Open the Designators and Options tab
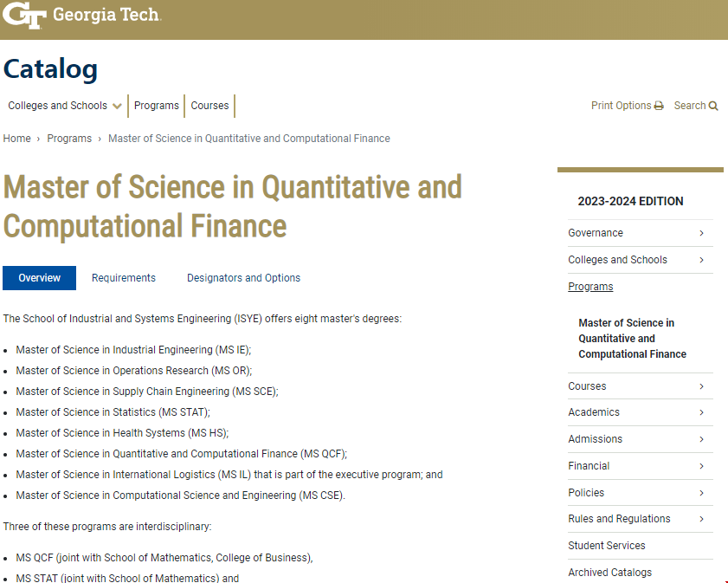728x583 pixels. point(243,278)
